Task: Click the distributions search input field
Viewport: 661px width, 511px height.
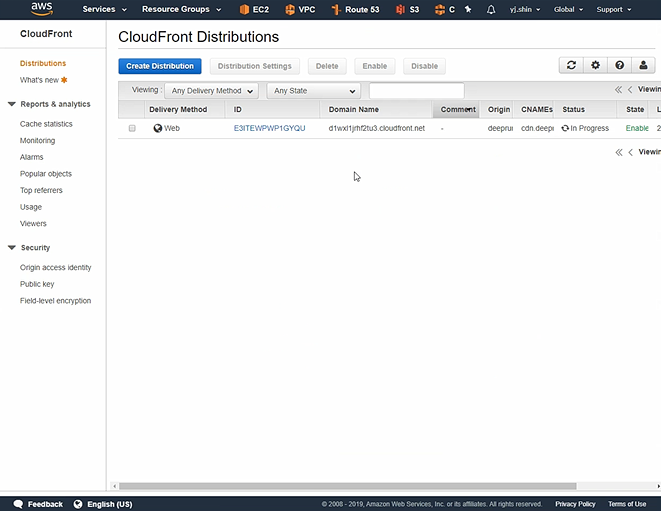Action: [x=416, y=91]
